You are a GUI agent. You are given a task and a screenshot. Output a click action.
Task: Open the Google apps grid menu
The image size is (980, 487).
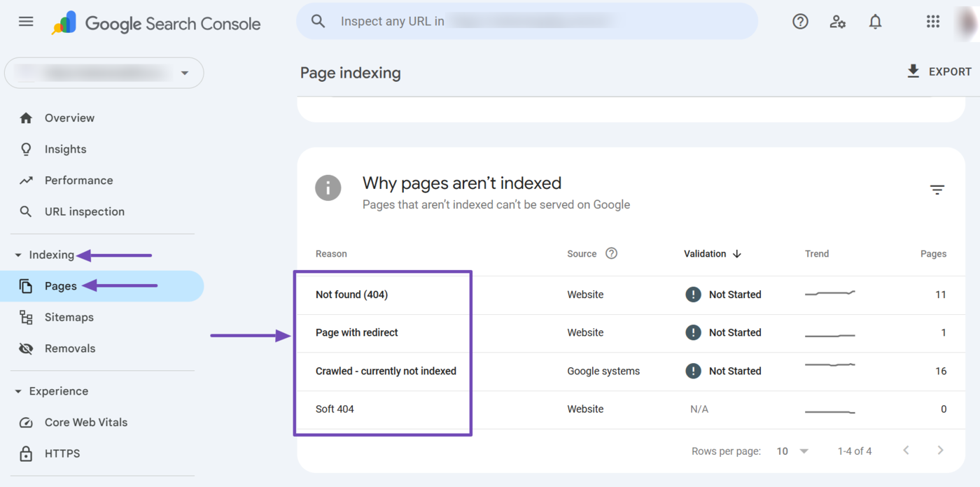(932, 21)
